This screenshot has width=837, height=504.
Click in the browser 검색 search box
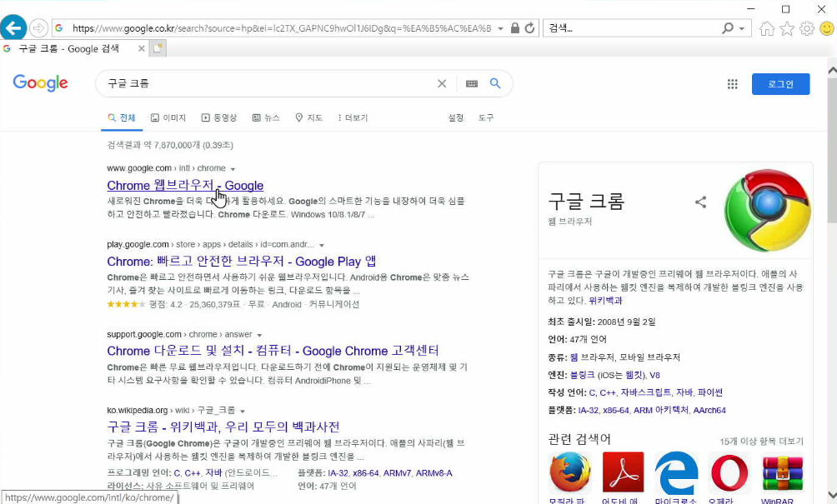633,28
